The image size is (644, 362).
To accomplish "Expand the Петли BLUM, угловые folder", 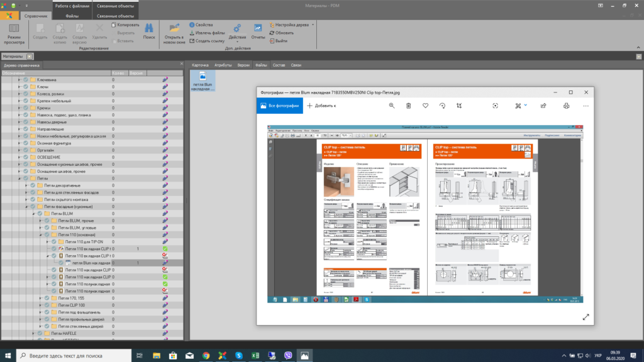I will [x=41, y=228].
